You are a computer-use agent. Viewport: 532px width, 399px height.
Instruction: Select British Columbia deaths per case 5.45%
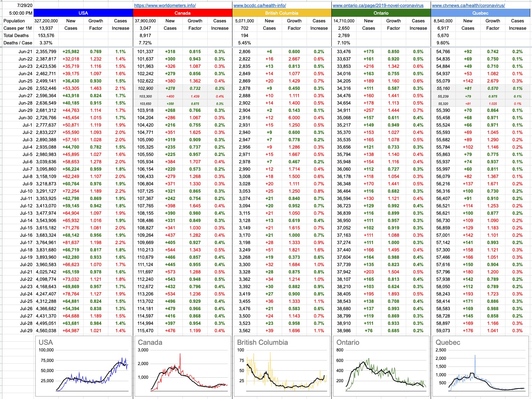245,43
